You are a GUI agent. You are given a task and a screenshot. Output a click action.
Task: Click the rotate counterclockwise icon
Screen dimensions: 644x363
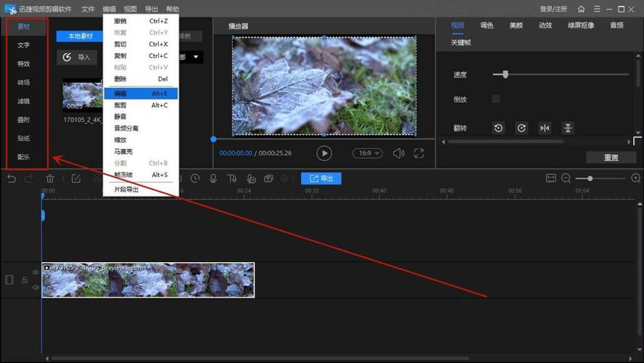pos(499,128)
